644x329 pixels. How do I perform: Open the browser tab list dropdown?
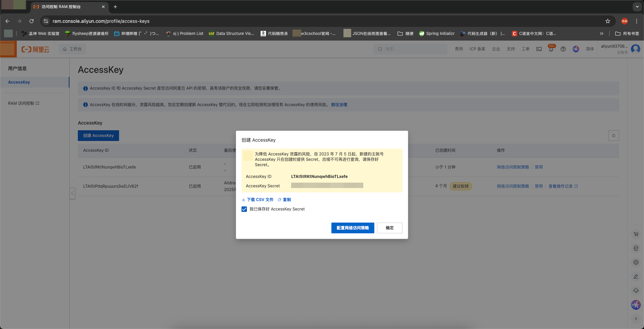coord(637,7)
